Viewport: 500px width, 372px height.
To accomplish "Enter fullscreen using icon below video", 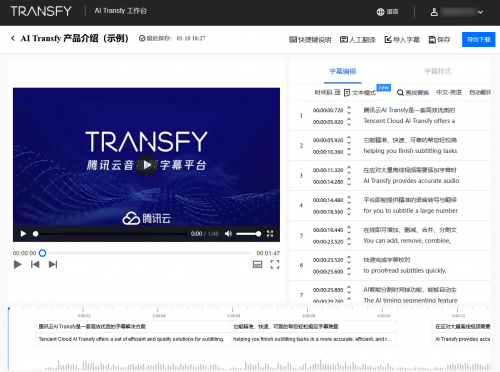I will pyautogui.click(x=275, y=264).
